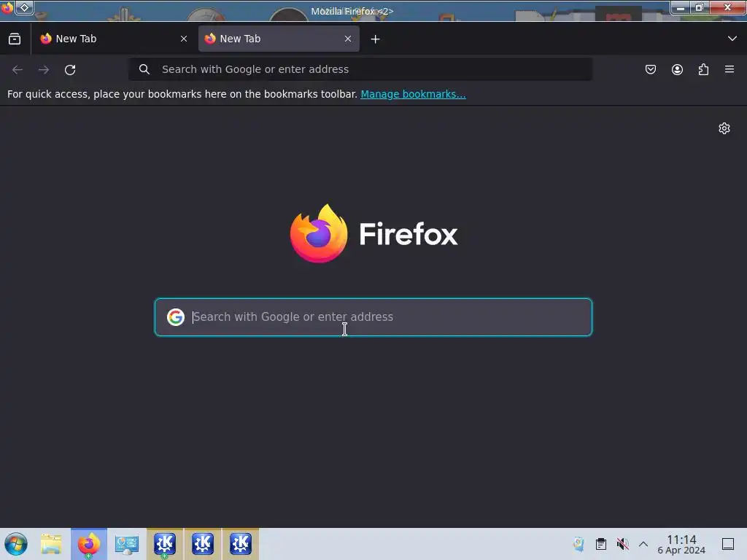
Task: Focus the top address bar field
Action: tap(360, 69)
